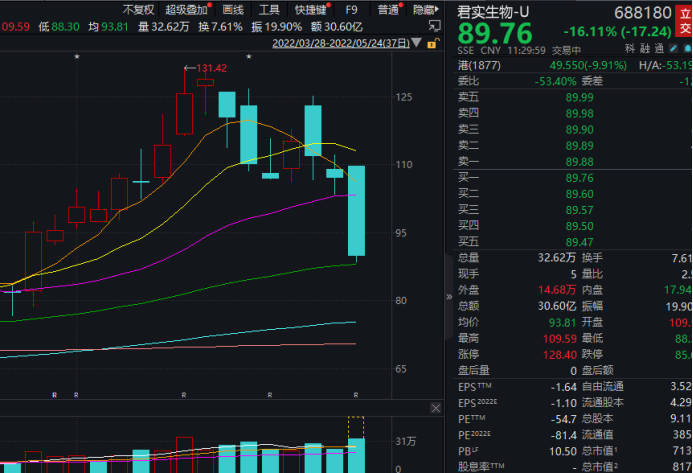Click the 港(1877) Hong Kong stock link
693x473 pixels.
click(478, 65)
